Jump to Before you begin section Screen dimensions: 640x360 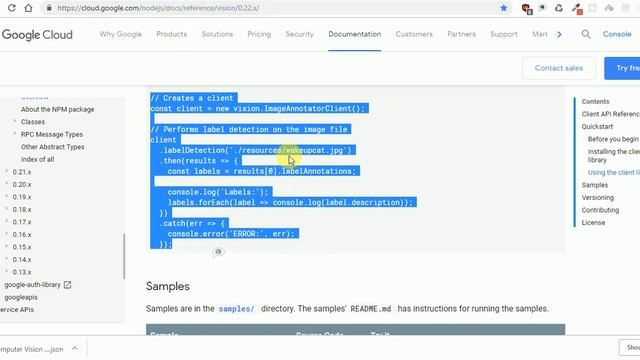[x=613, y=139]
